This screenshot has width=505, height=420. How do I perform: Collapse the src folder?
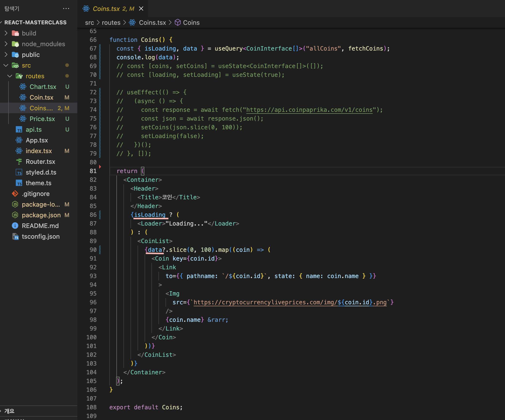coord(6,65)
